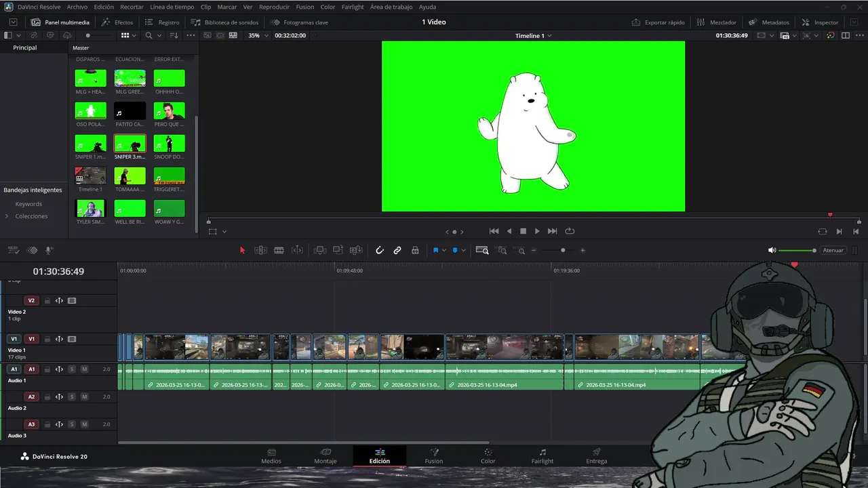Open the marker color dropdown arrow
The height and width of the screenshot is (488, 868).
[x=463, y=250]
